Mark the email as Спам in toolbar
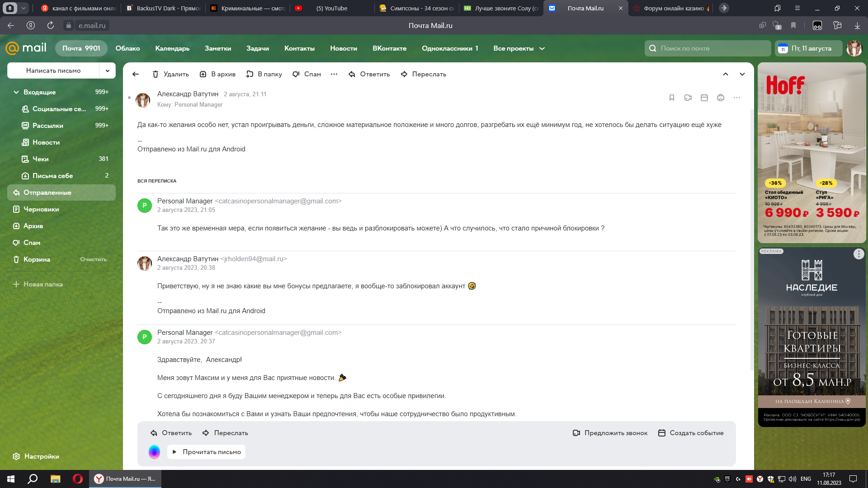Viewport: 868px width, 488px height. click(307, 74)
